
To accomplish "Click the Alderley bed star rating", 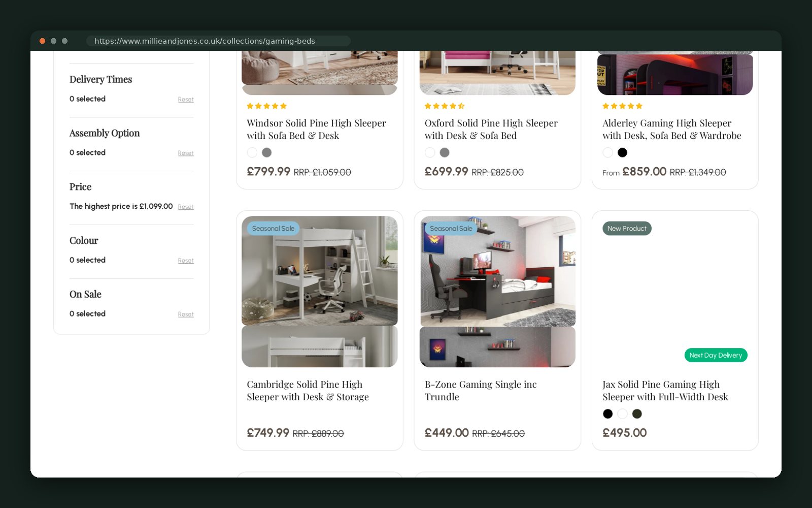I will pyautogui.click(x=622, y=106).
